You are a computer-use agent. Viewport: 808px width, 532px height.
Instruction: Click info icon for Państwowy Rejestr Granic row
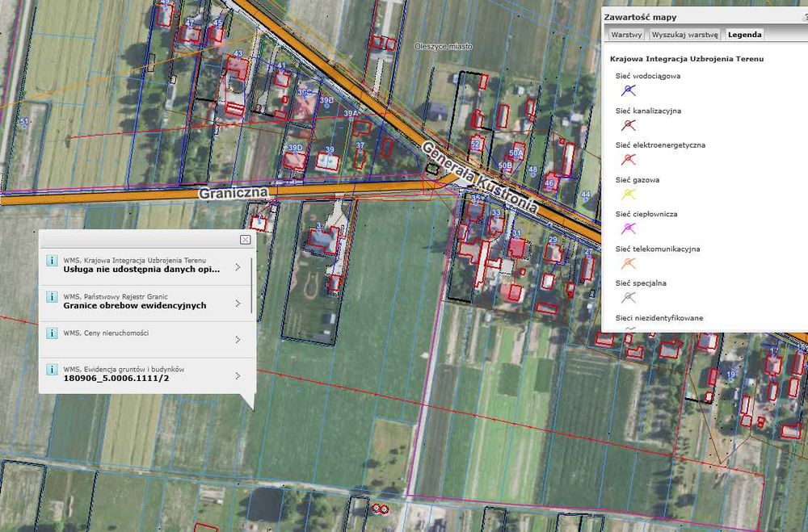(x=52, y=296)
